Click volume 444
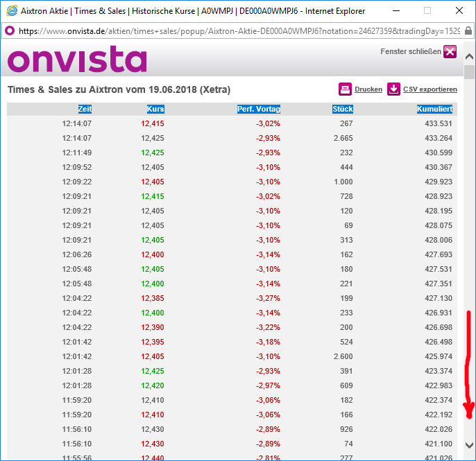 click(346, 167)
